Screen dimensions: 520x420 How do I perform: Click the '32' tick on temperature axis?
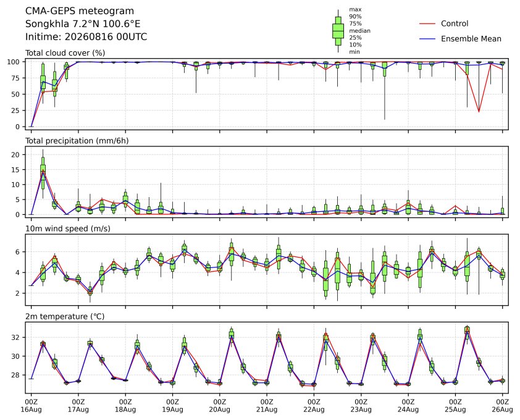(15, 338)
